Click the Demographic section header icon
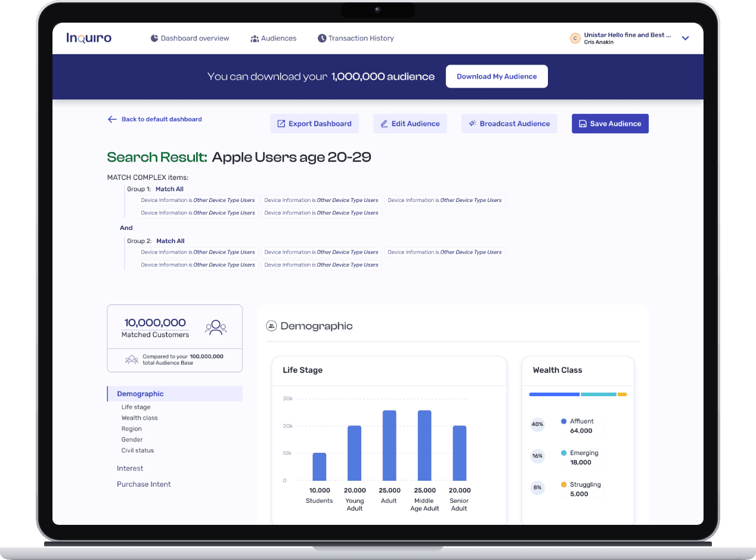The width and height of the screenshot is (756, 560). [x=271, y=326]
